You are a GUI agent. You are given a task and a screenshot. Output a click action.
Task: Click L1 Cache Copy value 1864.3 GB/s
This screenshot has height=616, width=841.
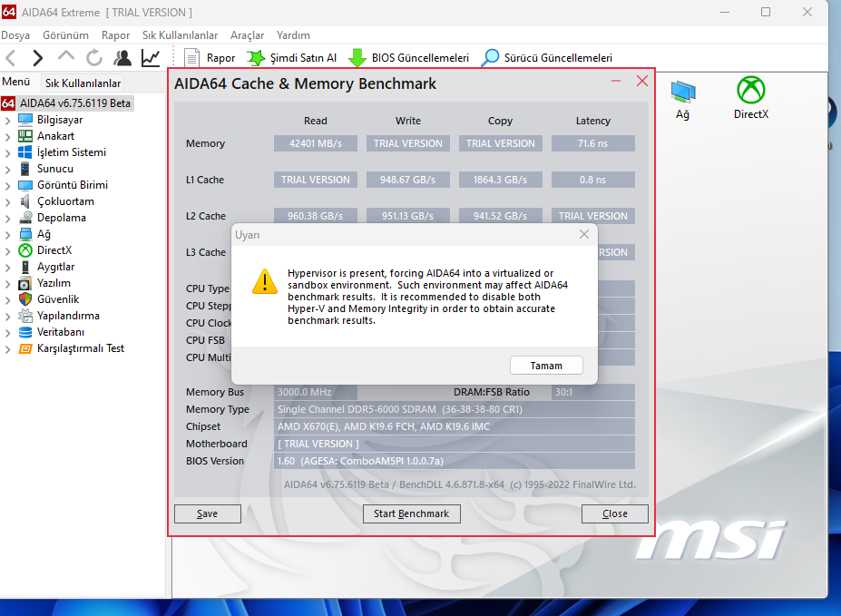coord(501,180)
